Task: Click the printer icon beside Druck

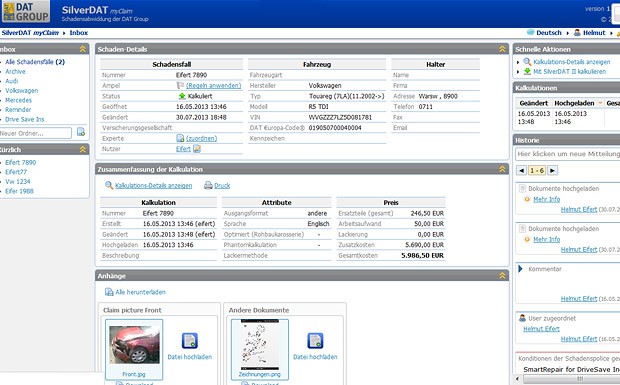Action: point(208,185)
